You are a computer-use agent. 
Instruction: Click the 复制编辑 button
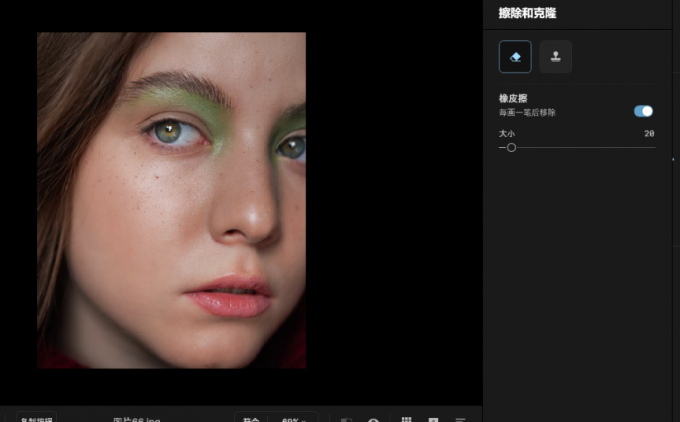coord(37,419)
